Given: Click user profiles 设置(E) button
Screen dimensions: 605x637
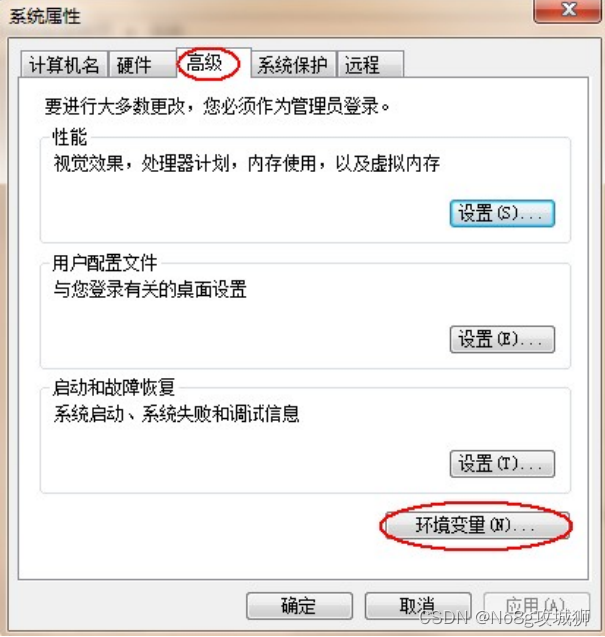Looking at the screenshot, I should [x=502, y=339].
